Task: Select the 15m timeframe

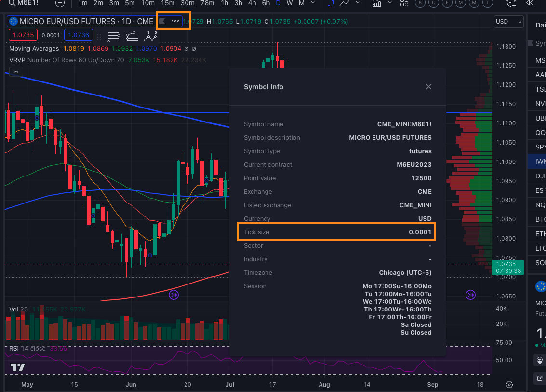Action: click(167, 3)
